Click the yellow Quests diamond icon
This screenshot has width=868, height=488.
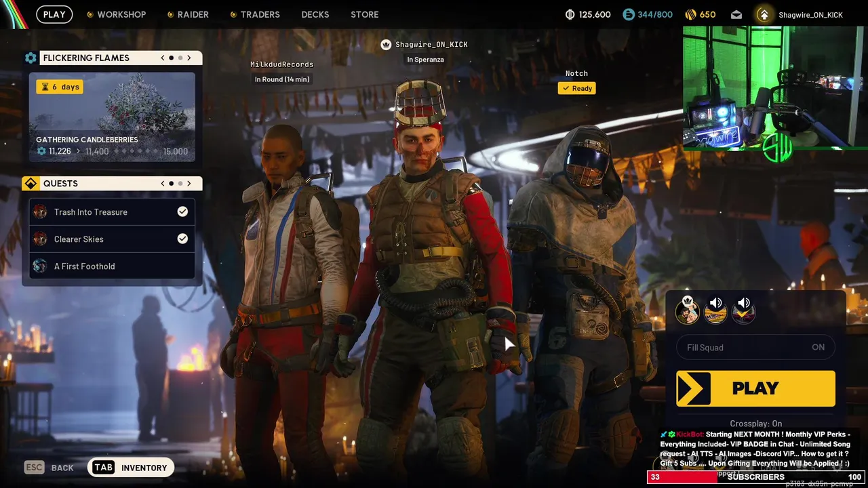click(x=31, y=184)
